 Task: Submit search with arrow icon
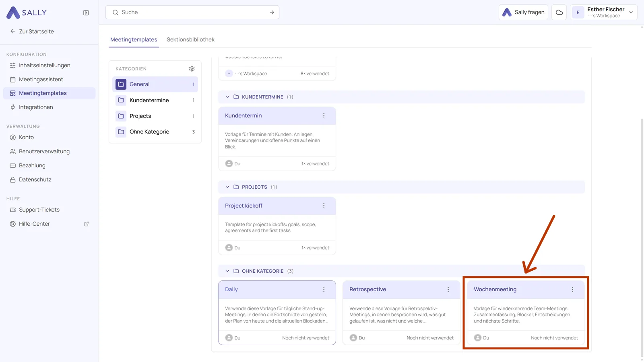[x=272, y=12]
